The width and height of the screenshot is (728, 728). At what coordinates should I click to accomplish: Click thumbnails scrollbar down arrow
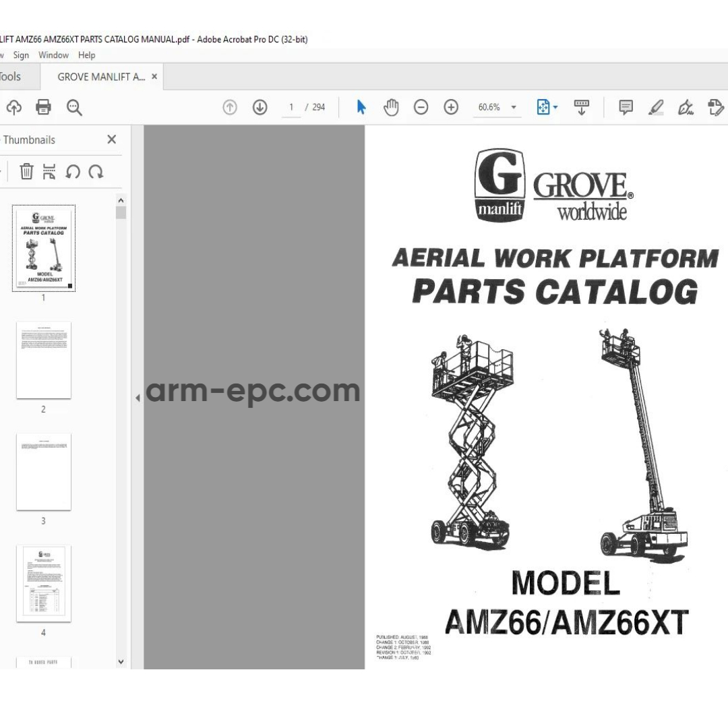121,662
